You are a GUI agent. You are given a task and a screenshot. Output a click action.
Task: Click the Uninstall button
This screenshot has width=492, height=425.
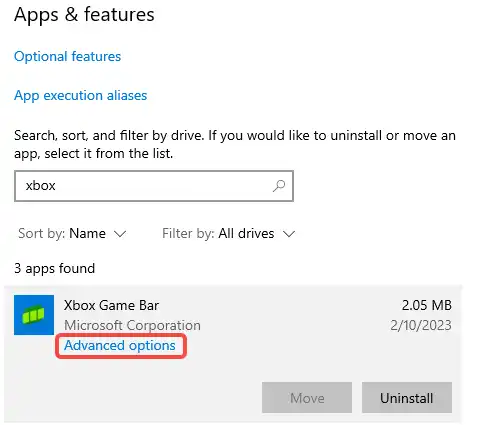pyautogui.click(x=407, y=398)
